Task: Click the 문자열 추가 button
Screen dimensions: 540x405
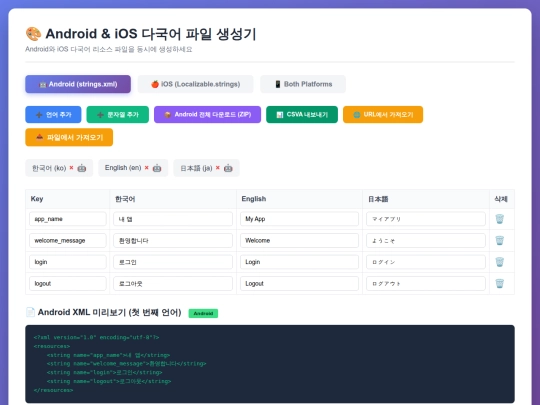Action: 117,115
